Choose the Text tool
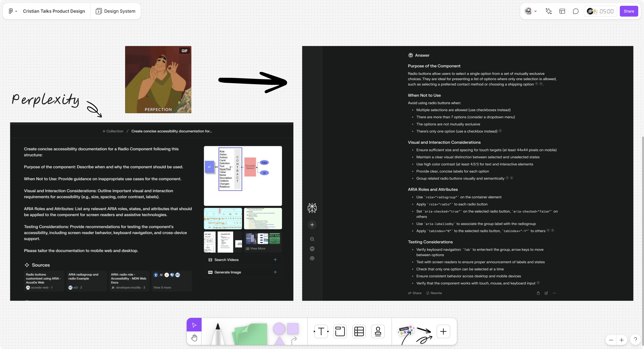644x349 pixels. (321, 331)
